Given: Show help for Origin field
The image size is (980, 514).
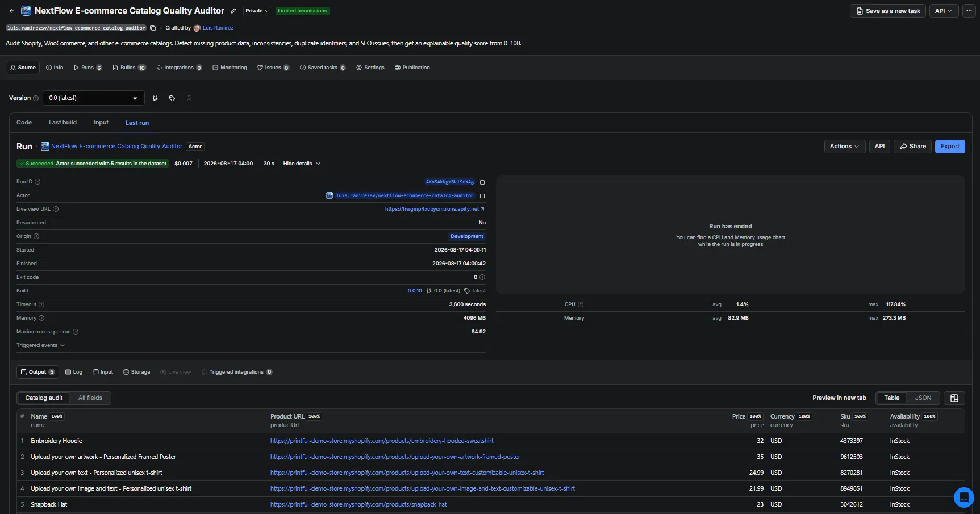Looking at the screenshot, I should [x=36, y=236].
